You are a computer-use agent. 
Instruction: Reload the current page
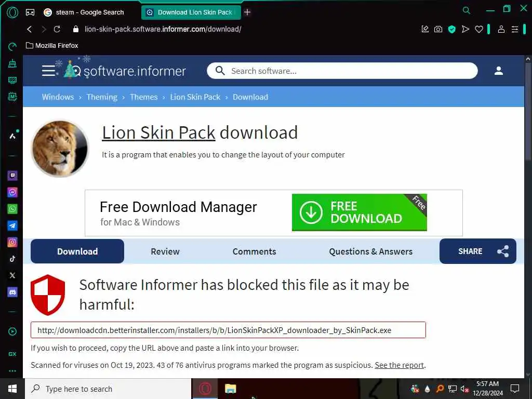tap(57, 29)
